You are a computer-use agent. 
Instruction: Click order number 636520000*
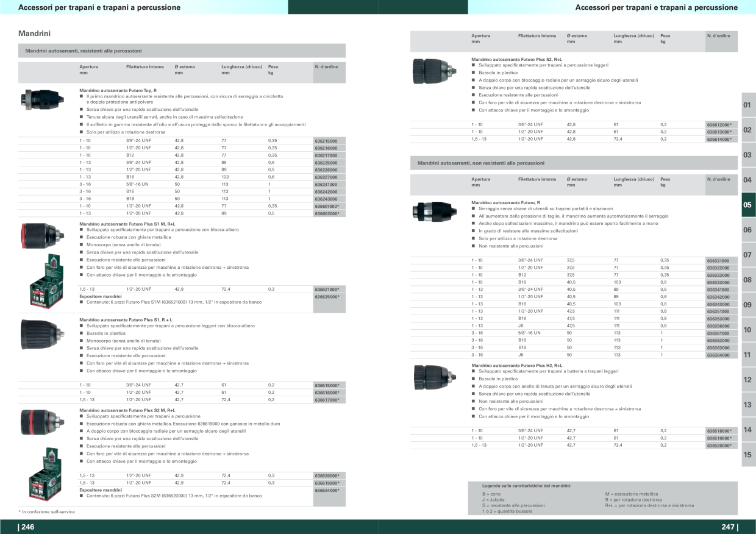point(719,446)
